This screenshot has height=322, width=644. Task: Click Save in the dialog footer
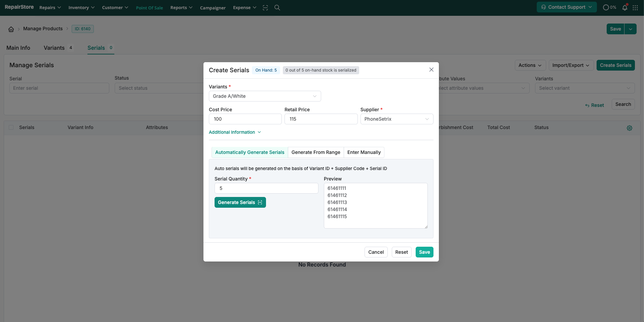tap(424, 252)
